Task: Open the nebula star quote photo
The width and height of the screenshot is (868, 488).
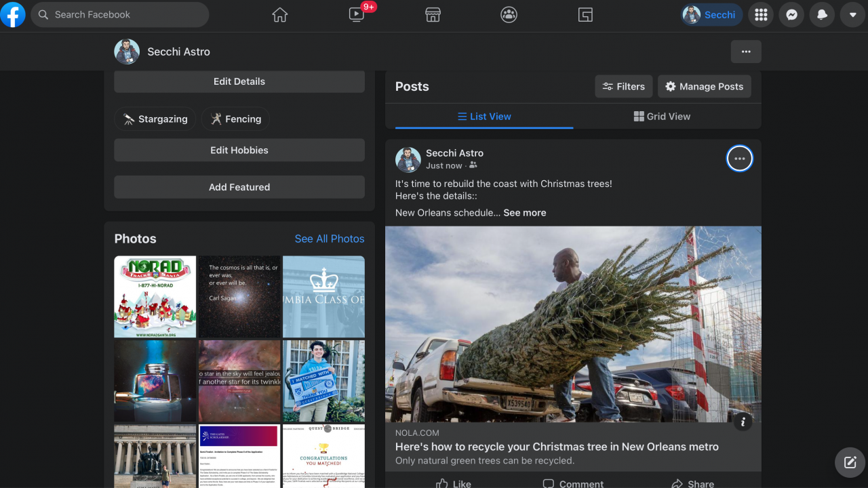Action: tap(239, 381)
